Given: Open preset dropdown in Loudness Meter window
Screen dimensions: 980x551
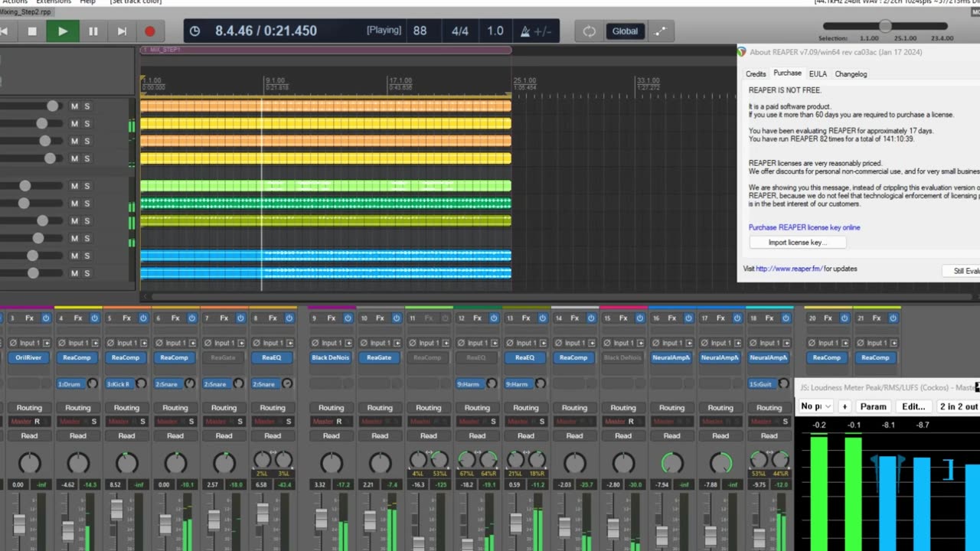Looking at the screenshot, I should (x=815, y=406).
